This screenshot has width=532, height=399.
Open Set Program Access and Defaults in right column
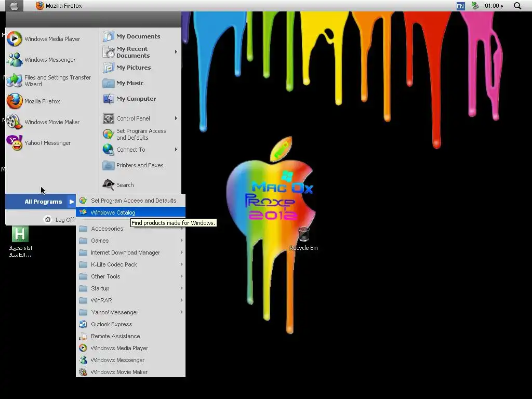[x=140, y=135]
